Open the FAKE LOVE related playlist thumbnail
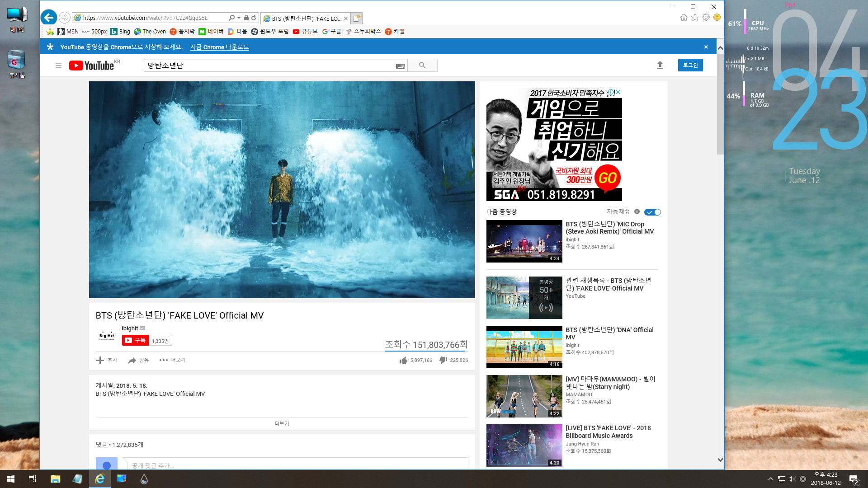This screenshot has width=868, height=488. pyautogui.click(x=524, y=298)
